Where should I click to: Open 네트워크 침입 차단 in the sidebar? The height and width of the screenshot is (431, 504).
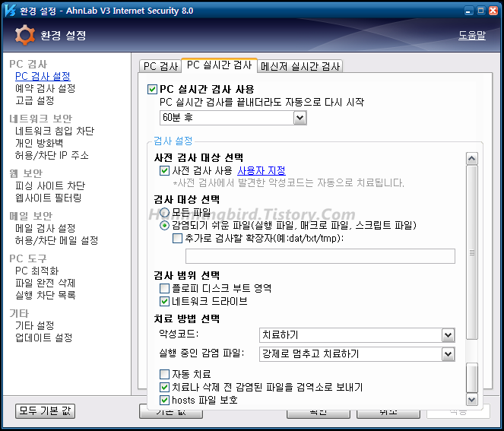tap(55, 131)
